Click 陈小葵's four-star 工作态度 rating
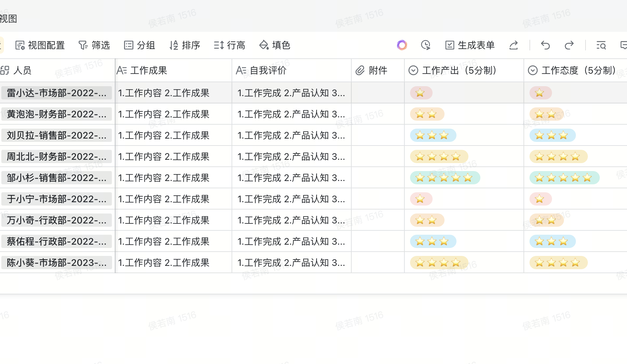This screenshot has width=627, height=364. 558,263
